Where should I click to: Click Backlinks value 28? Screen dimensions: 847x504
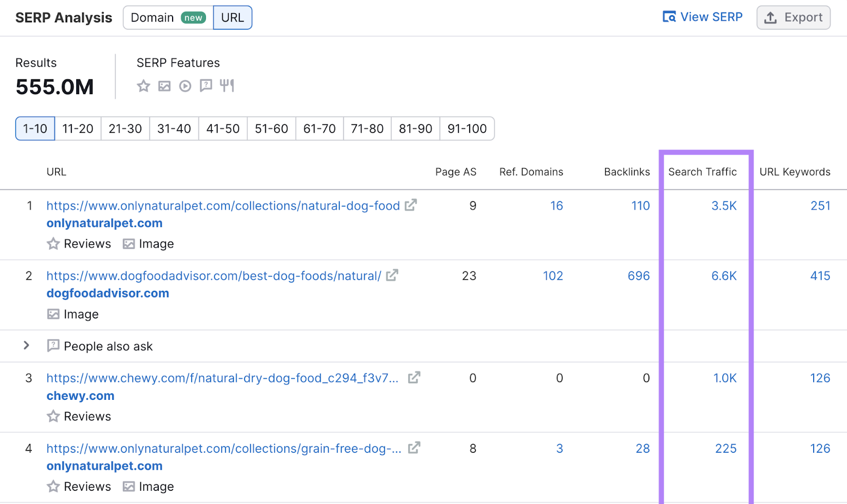click(x=643, y=448)
